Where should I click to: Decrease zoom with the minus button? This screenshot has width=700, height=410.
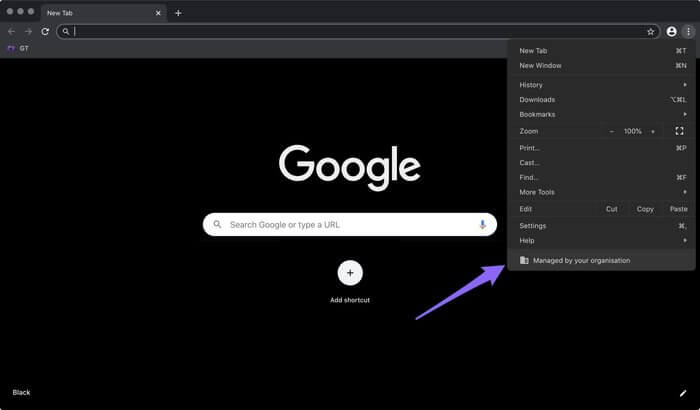coord(612,131)
